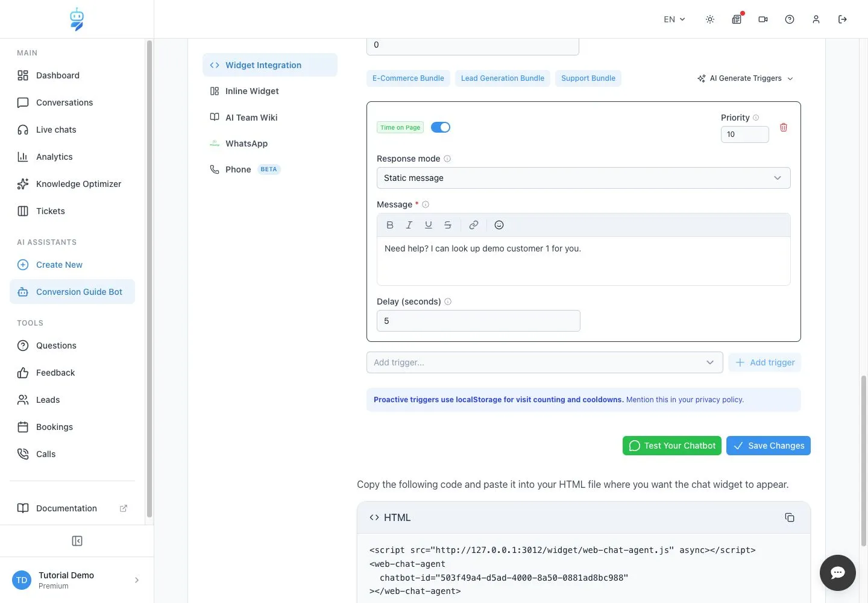Open the emoji picker in editor

499,225
